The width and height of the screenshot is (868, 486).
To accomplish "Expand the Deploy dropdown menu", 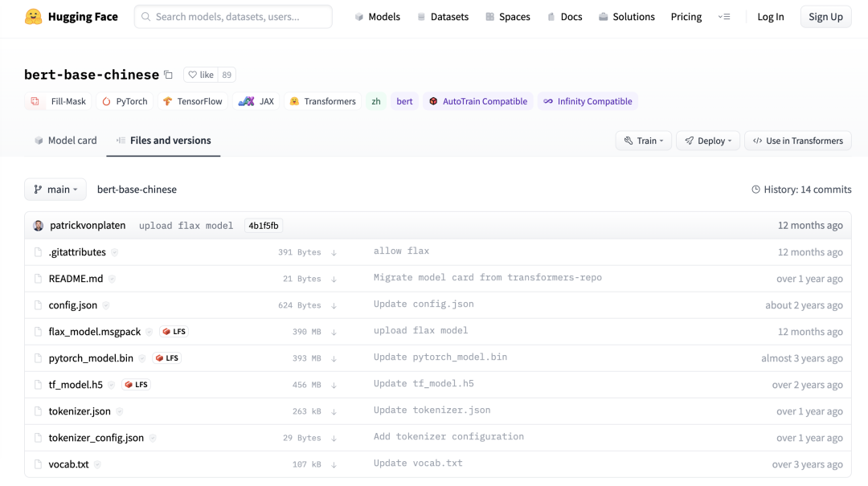I will pyautogui.click(x=708, y=141).
